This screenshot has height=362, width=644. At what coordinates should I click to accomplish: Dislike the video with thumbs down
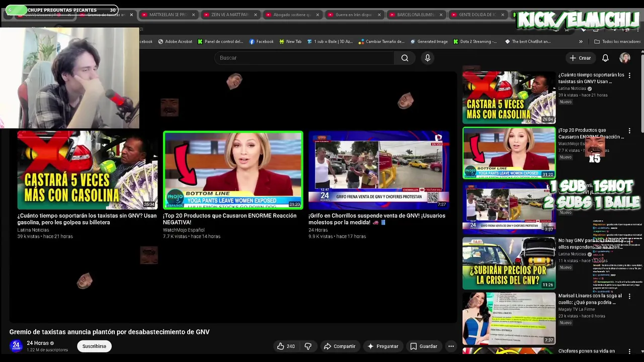point(308,346)
